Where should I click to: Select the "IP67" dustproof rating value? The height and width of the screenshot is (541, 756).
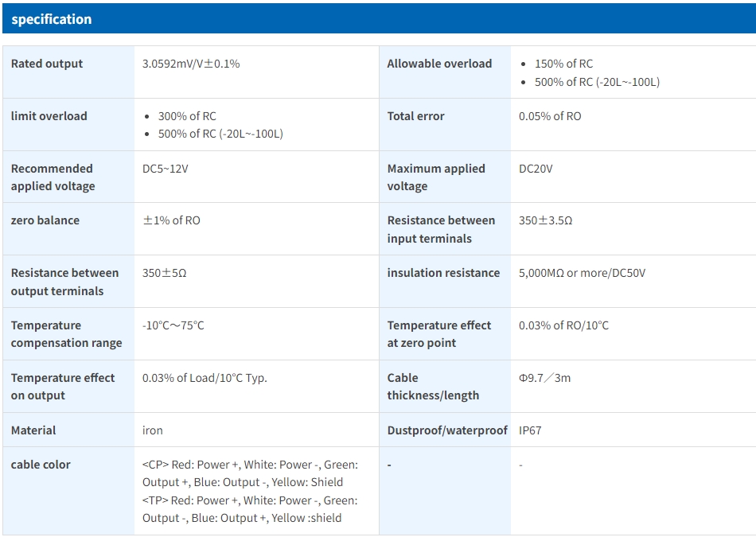click(530, 430)
